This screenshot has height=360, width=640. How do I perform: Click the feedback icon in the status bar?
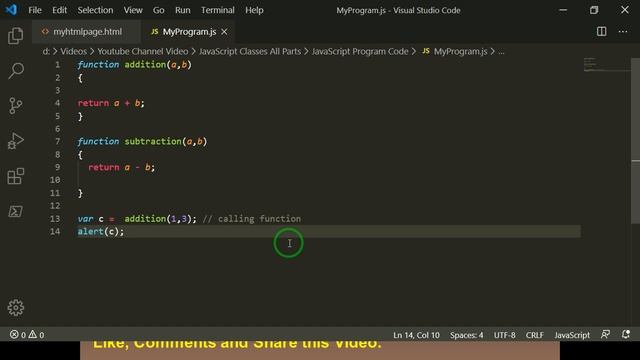[605, 335]
